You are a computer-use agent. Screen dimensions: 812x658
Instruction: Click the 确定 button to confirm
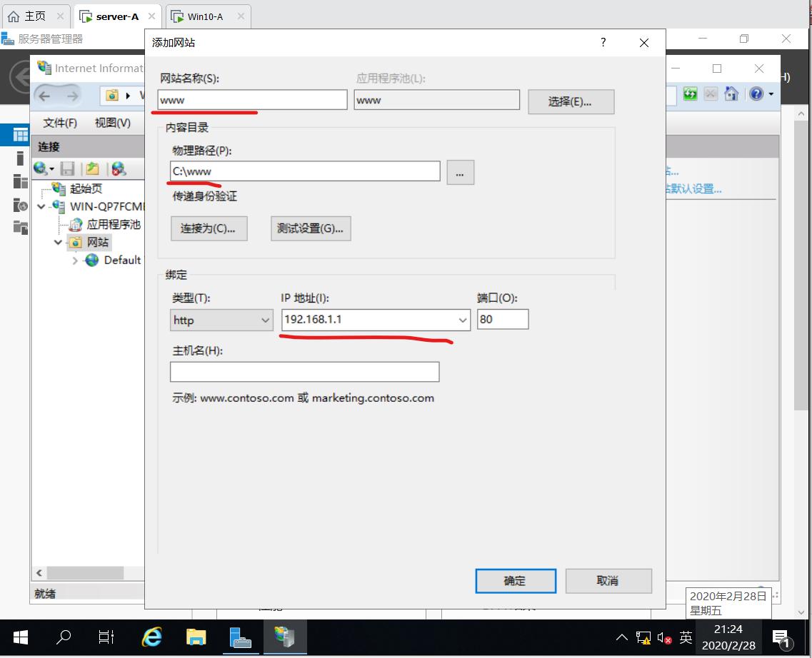click(x=515, y=580)
